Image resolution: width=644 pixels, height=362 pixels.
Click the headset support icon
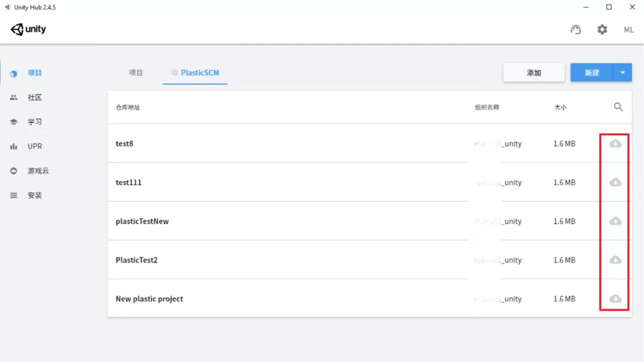(575, 29)
